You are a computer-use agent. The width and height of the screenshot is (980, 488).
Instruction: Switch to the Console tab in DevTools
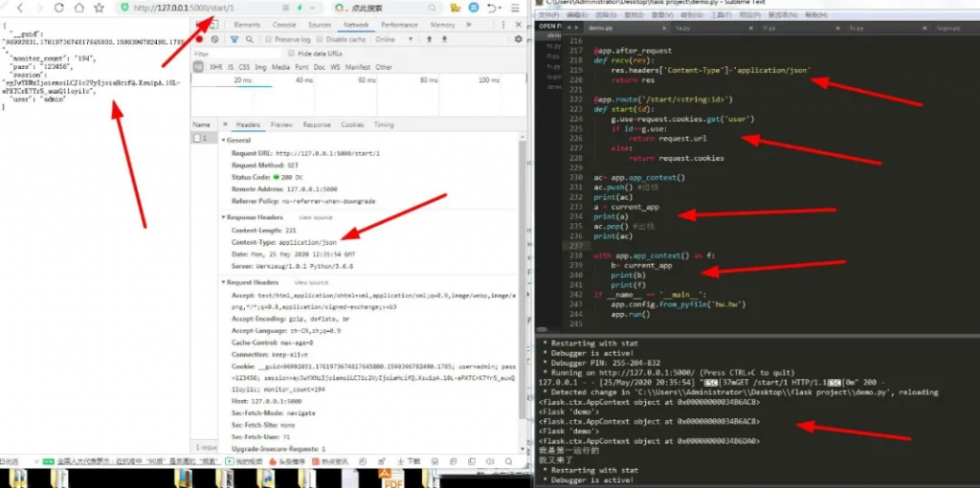click(283, 25)
